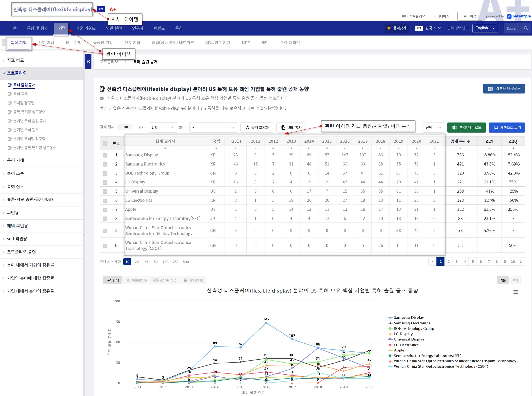Open the 기술:키워드 menu tab

85,28
